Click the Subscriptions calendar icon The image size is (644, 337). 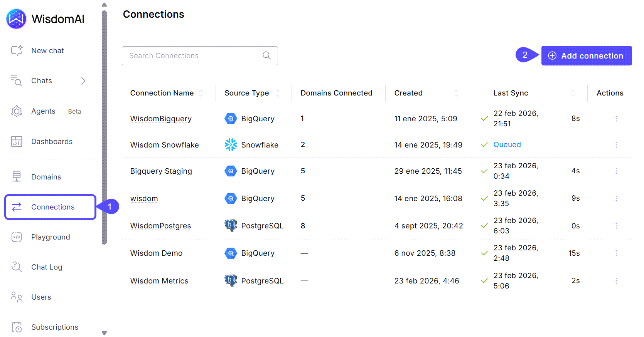[x=17, y=327]
